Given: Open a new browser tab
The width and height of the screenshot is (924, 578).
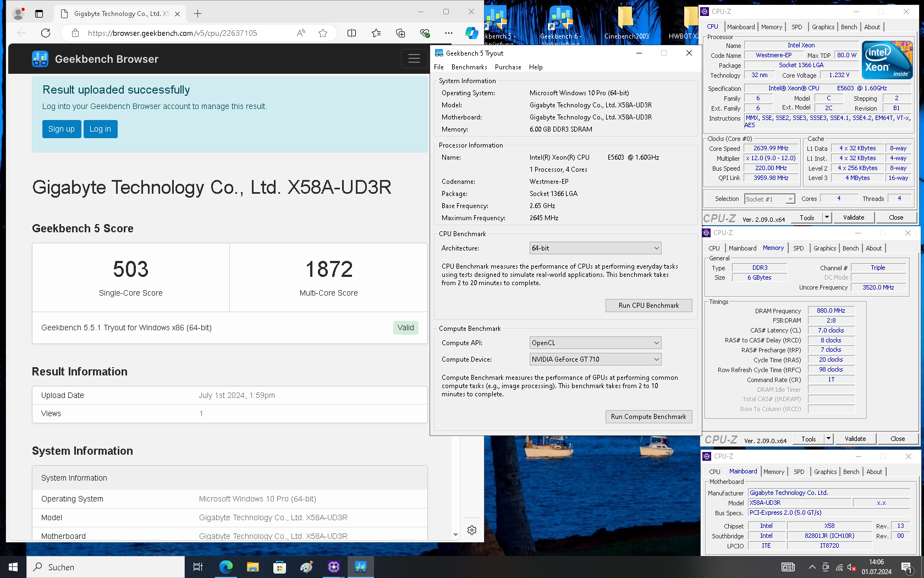Looking at the screenshot, I should pyautogui.click(x=197, y=13).
